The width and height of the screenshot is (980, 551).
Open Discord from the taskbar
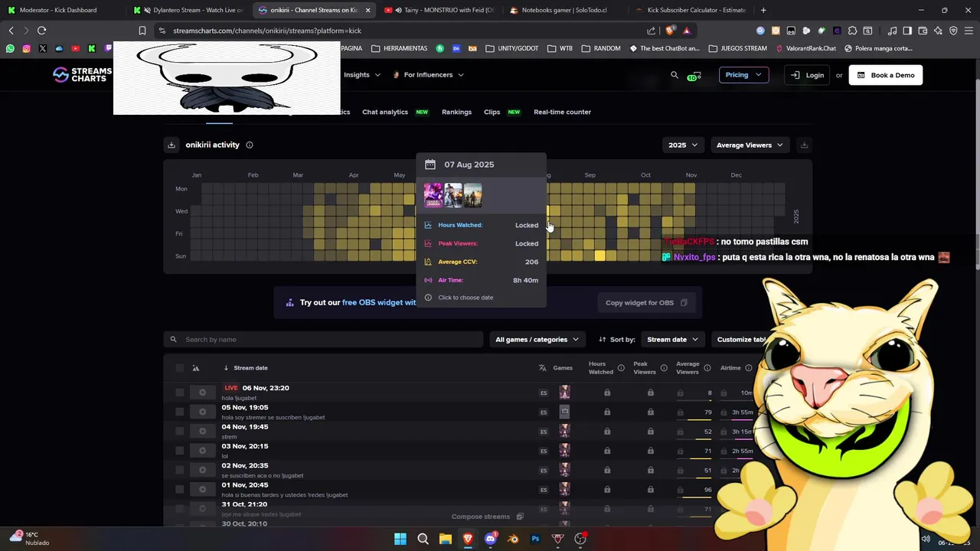pos(490,539)
